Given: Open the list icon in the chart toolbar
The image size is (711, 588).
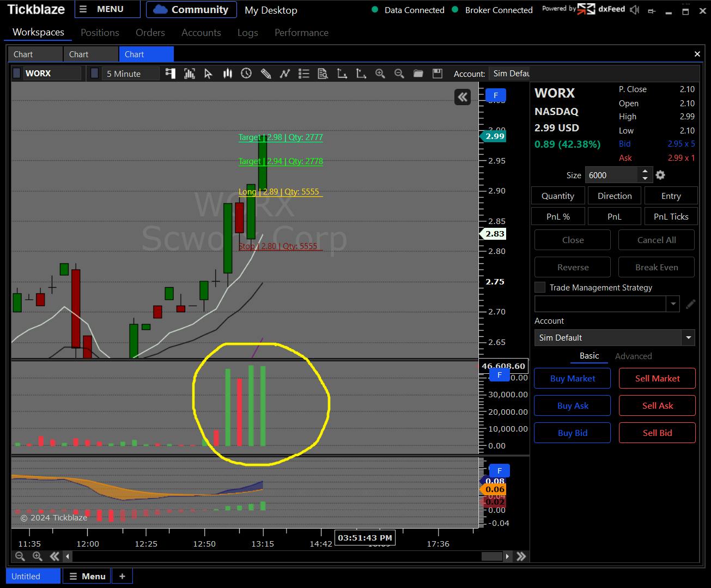Looking at the screenshot, I should point(304,74).
